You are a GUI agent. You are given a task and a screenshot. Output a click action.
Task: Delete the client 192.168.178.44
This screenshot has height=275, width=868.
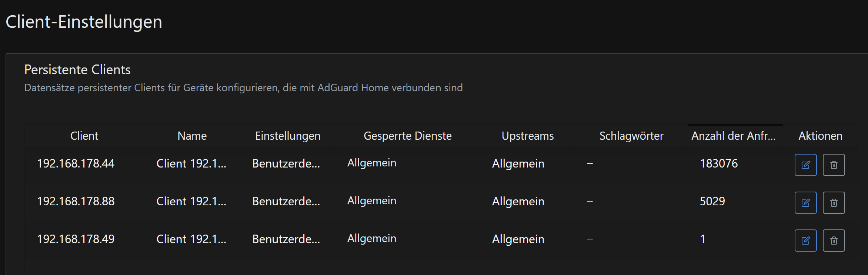coord(834,165)
